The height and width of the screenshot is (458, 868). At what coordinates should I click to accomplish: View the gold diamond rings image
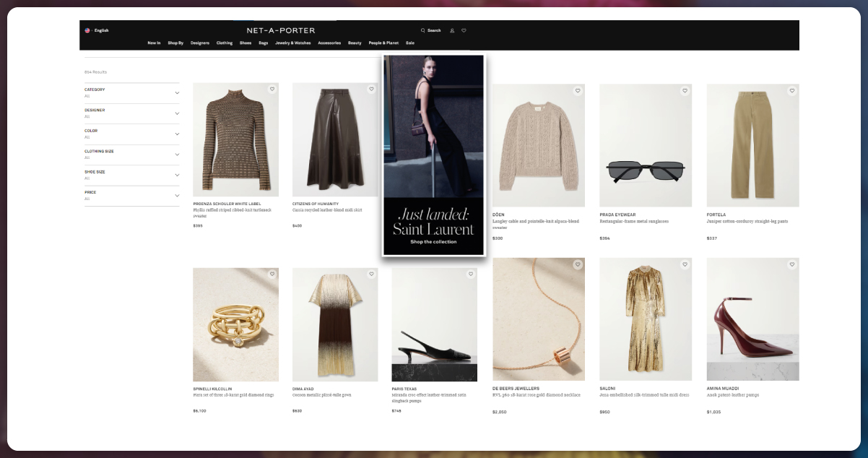pyautogui.click(x=235, y=324)
